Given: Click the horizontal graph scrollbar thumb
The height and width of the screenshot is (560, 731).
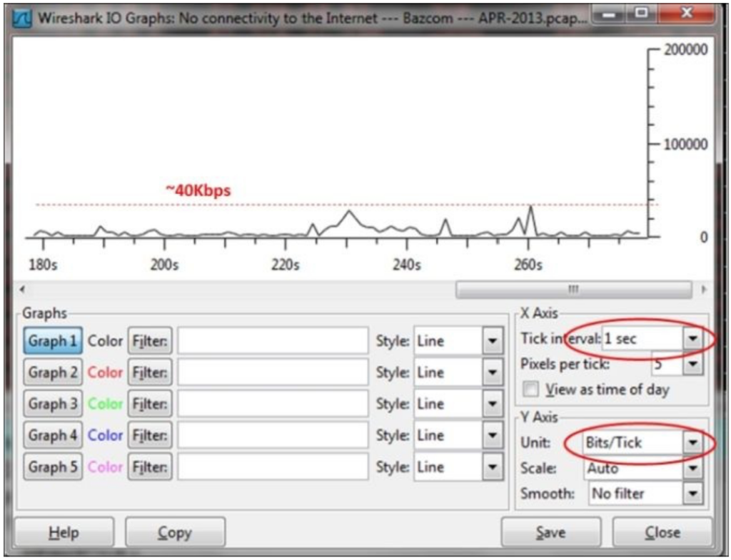Looking at the screenshot, I should point(574,290).
